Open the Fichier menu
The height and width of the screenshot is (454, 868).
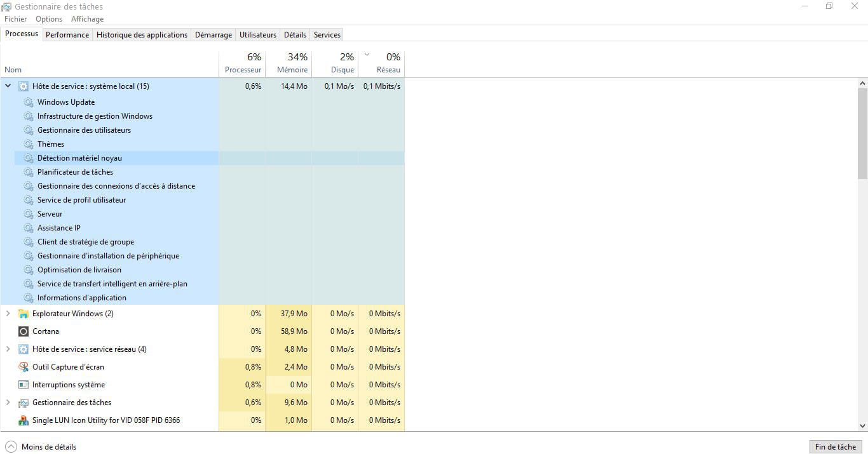16,19
